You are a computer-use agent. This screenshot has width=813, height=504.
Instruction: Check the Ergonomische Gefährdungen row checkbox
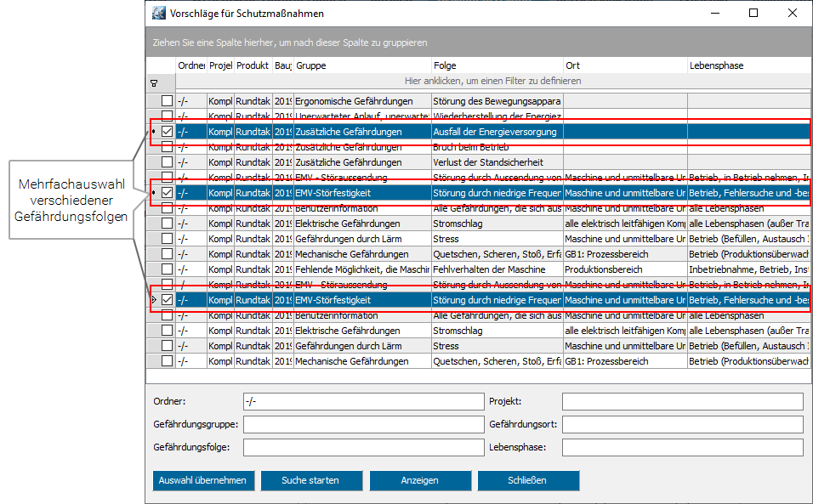(x=167, y=101)
